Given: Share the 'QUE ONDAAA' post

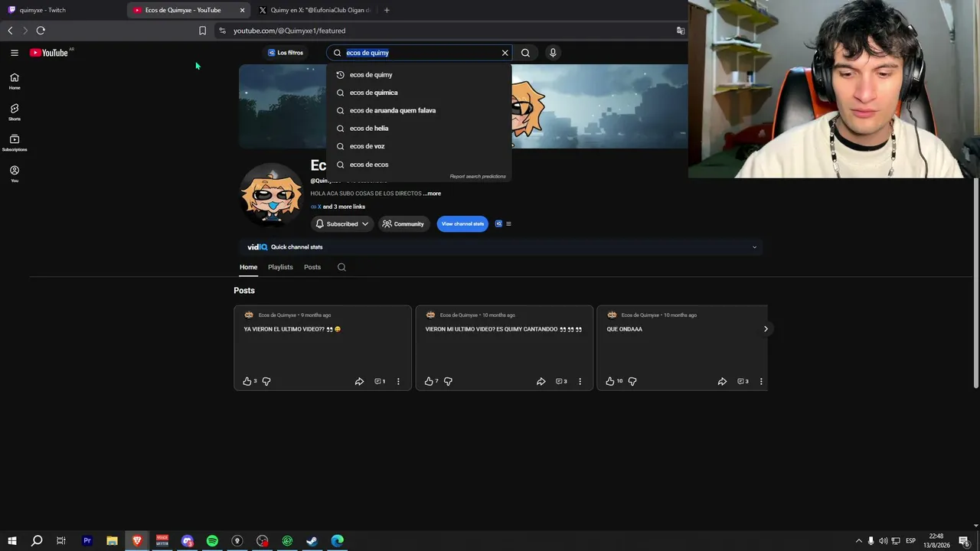Looking at the screenshot, I should click(x=722, y=381).
